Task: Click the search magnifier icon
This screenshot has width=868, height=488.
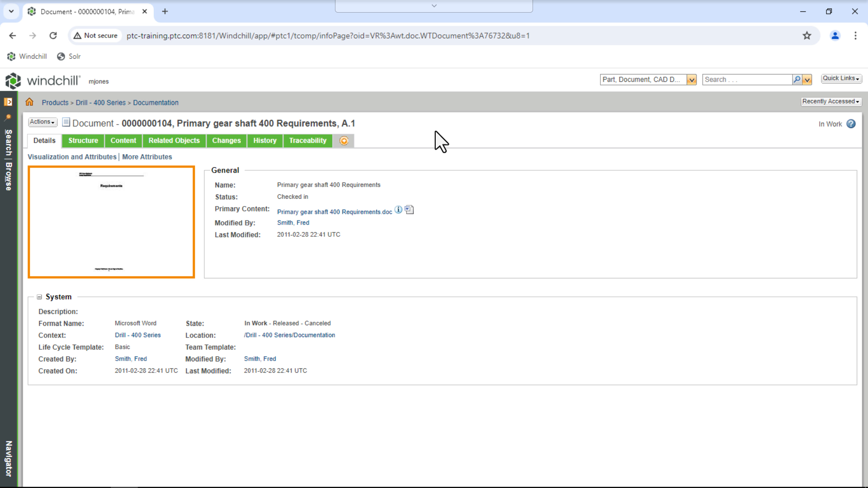Action: [797, 80]
